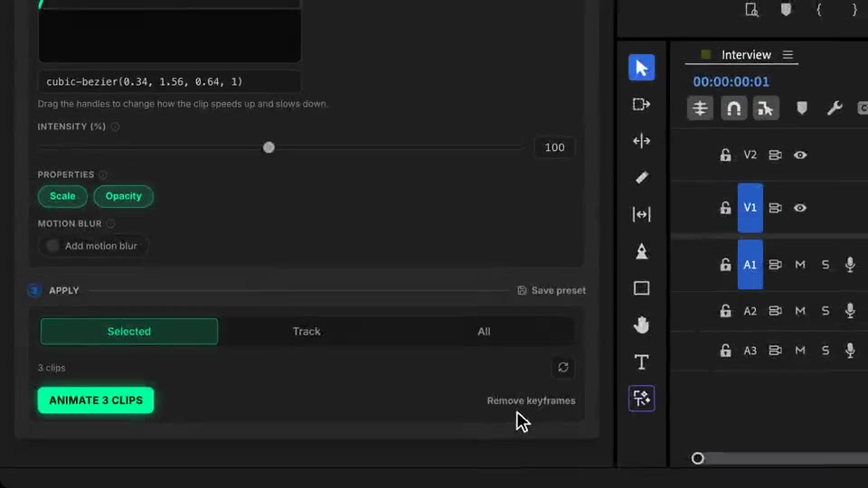Enable voice-over record on A3
The width and height of the screenshot is (868, 488).
pyautogui.click(x=850, y=351)
